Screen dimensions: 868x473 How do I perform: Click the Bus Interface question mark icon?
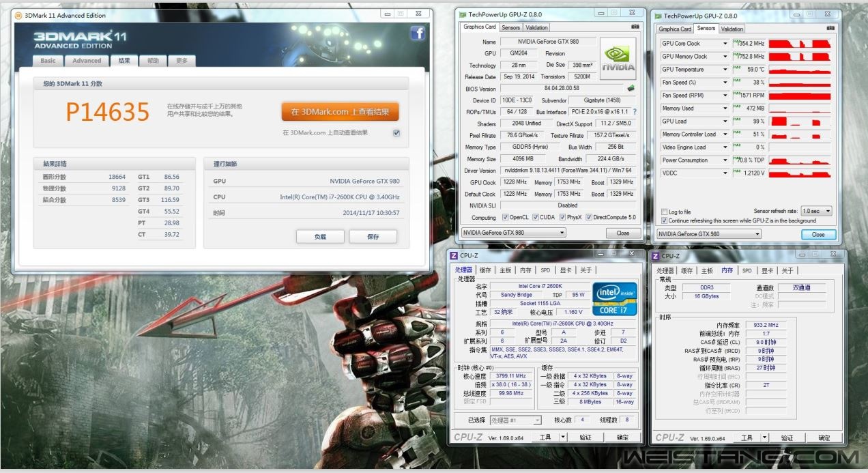[x=635, y=112]
